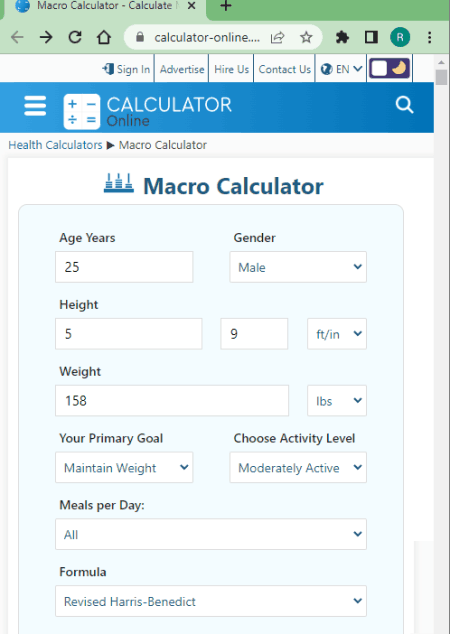This screenshot has width=450, height=634.
Task: Click the share page icon in address bar
Action: click(277, 38)
